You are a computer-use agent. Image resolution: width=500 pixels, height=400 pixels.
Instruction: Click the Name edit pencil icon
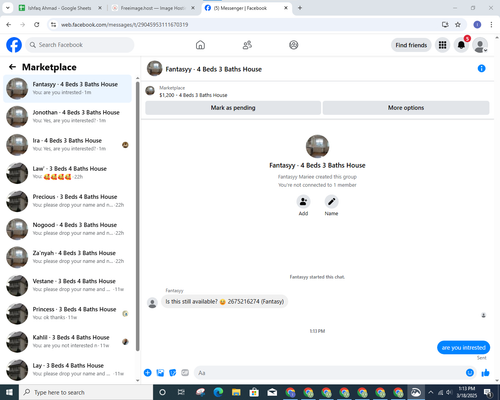coord(331,201)
